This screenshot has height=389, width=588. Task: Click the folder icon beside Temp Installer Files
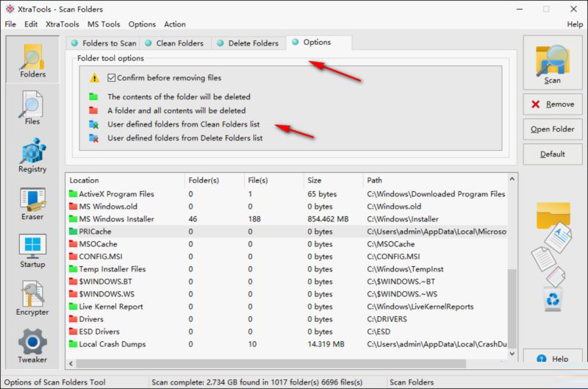[73, 269]
